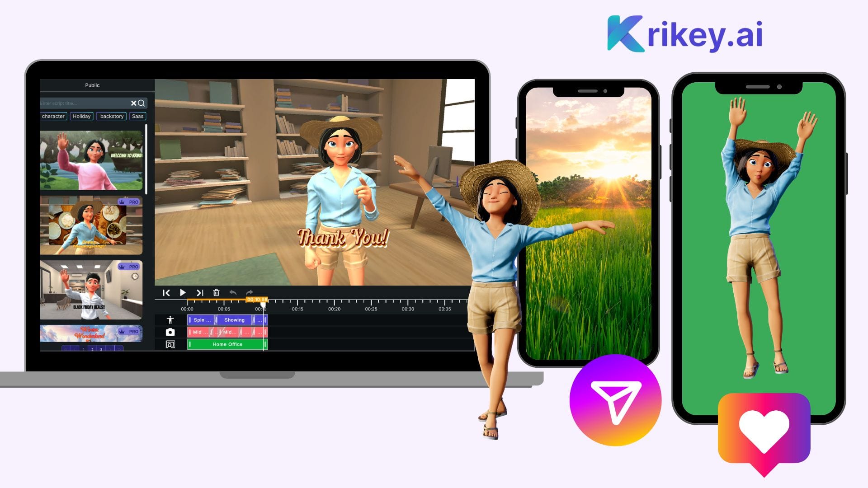Select the 'backstory' filter tag

coord(111,116)
